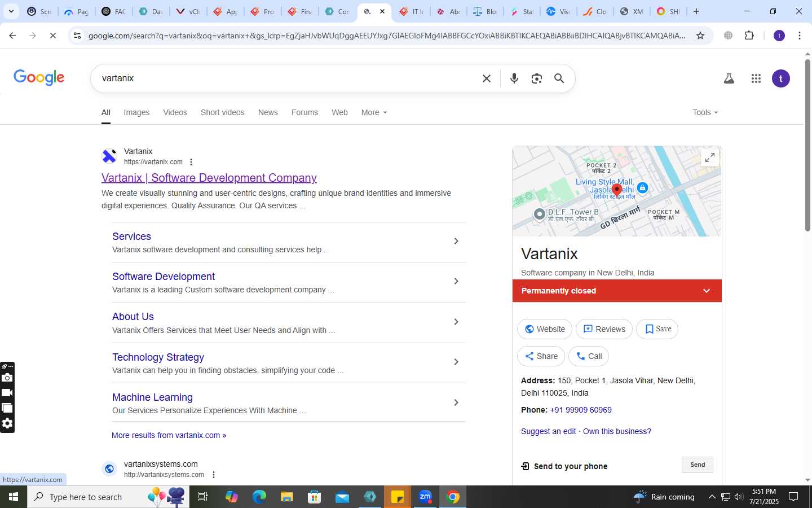Click the Call button
This screenshot has width=812, height=508.
tap(589, 356)
